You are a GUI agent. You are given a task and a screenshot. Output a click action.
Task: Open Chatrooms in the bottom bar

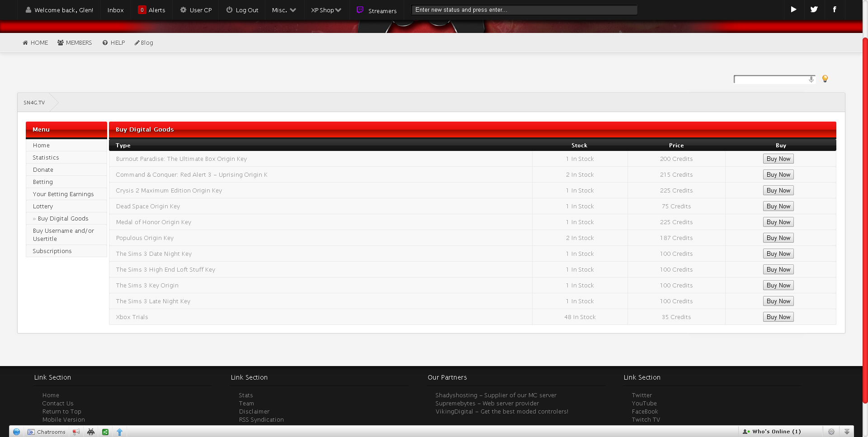(47, 432)
